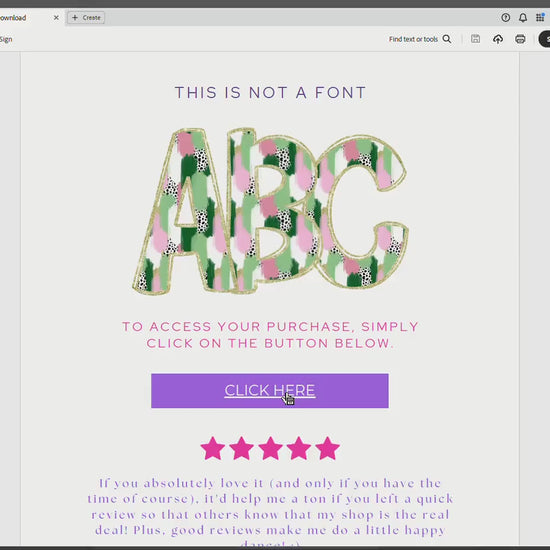550x550 pixels.
Task: Open the help question mark icon
Action: (x=505, y=18)
